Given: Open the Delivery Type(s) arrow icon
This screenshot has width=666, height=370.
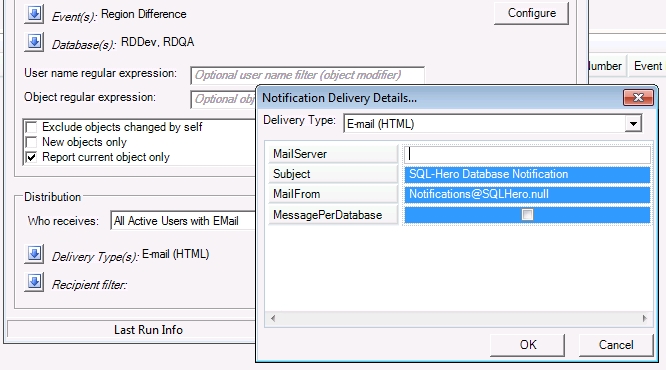Looking at the screenshot, I should coord(34,254).
